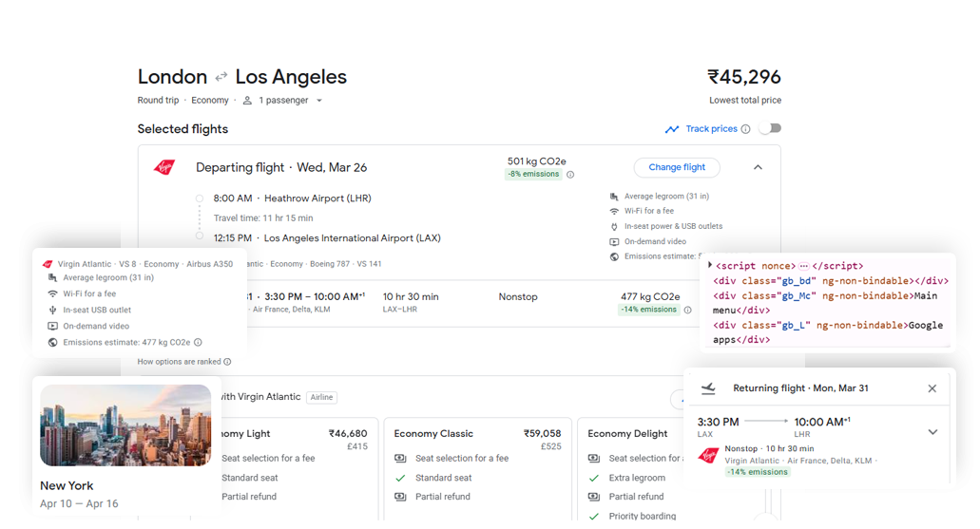
Task: Click the gb_bd div line in code
Action: (831, 281)
